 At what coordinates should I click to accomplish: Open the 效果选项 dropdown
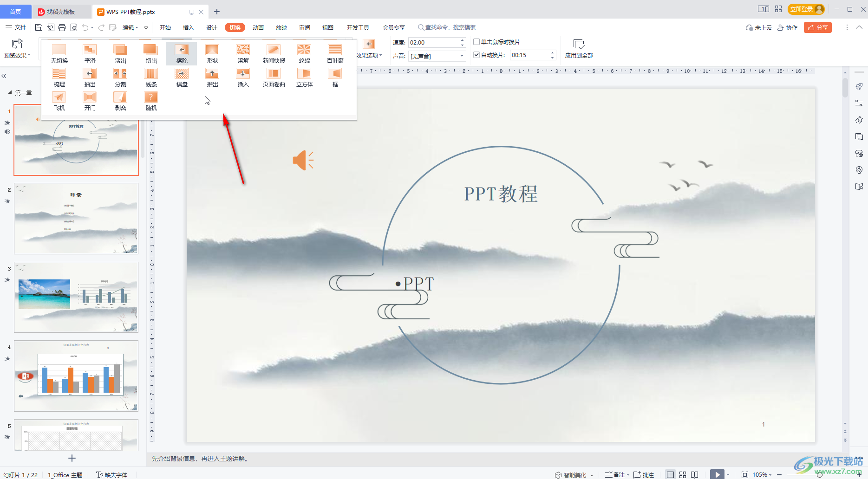tap(370, 55)
